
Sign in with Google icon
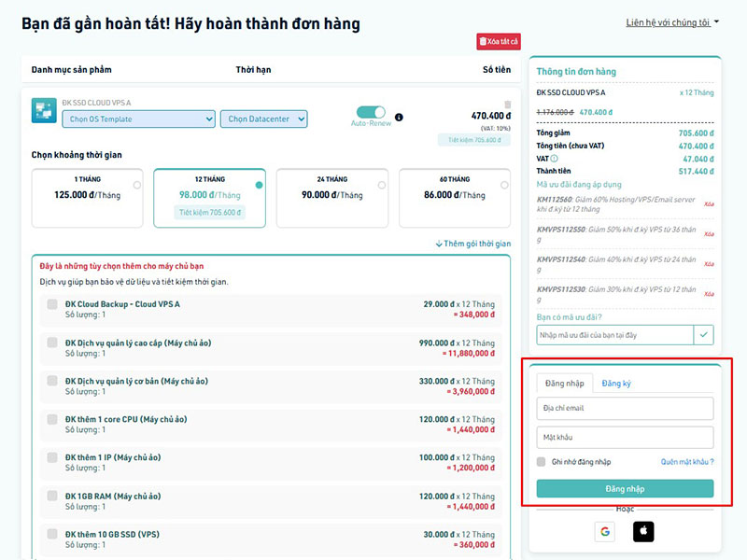pos(604,532)
